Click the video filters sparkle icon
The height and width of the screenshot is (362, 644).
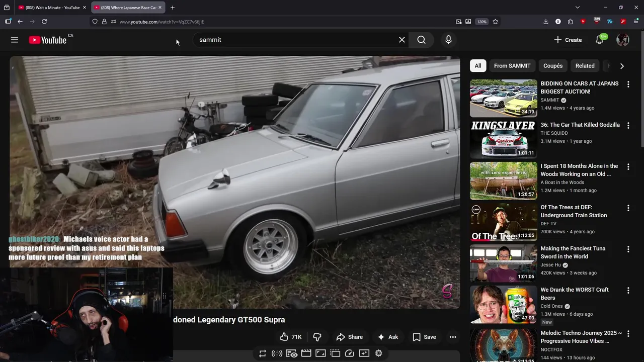pyautogui.click(x=364, y=353)
